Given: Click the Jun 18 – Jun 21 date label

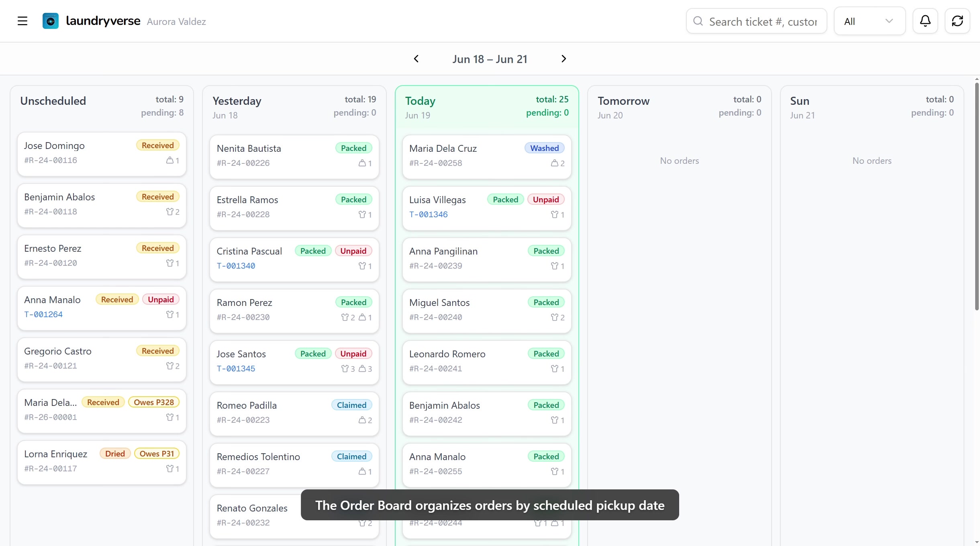Looking at the screenshot, I should tap(490, 59).
